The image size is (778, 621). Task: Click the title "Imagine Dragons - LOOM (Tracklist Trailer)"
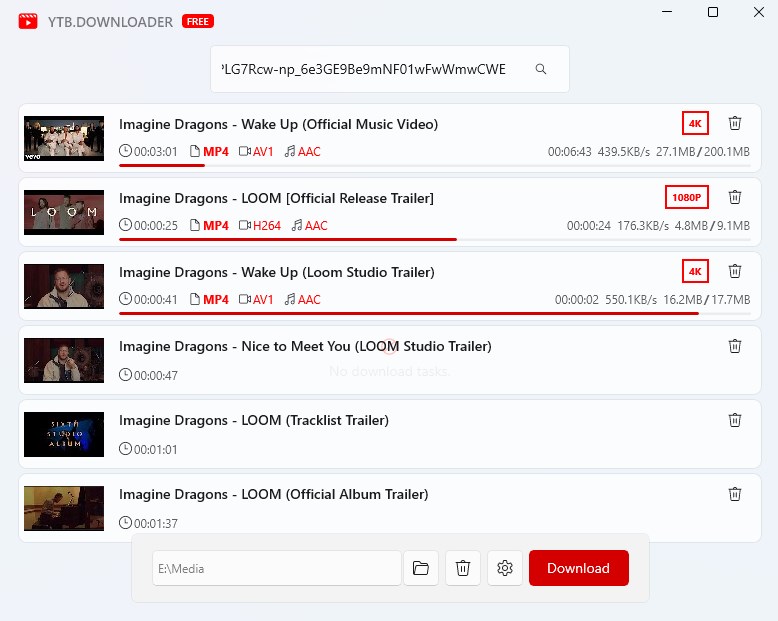[254, 420]
